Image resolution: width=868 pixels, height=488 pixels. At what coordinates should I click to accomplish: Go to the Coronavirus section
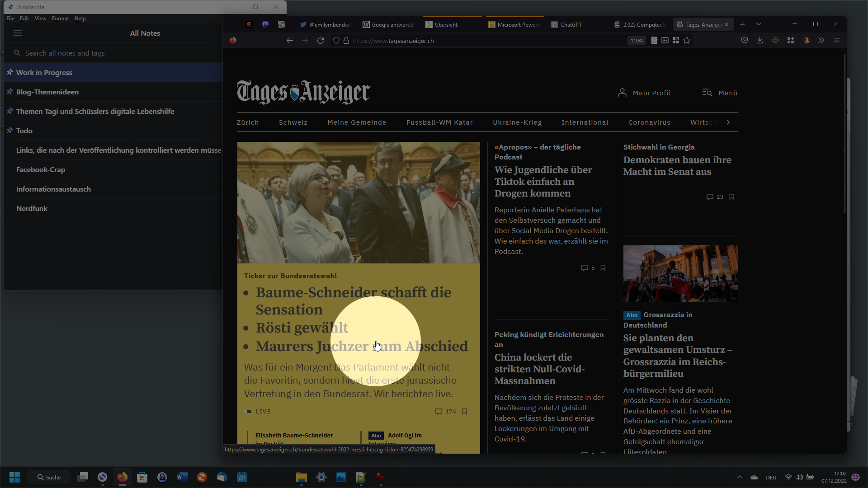[x=649, y=122]
